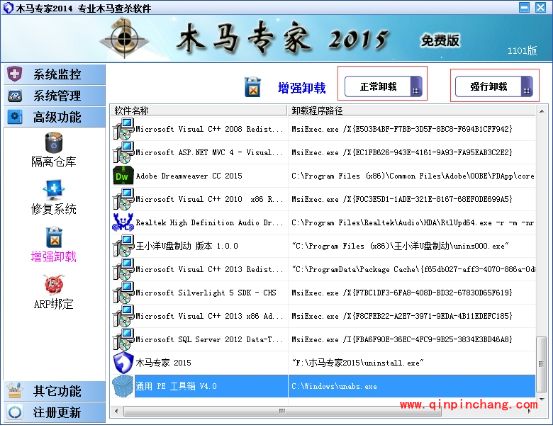Click the C:\Windows\unebz.exe path cell
The width and height of the screenshot is (553, 426).
point(412,386)
